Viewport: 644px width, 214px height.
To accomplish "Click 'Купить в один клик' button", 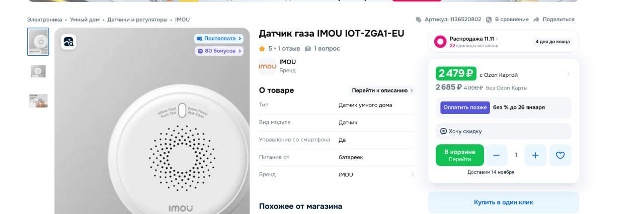I will 503,202.
